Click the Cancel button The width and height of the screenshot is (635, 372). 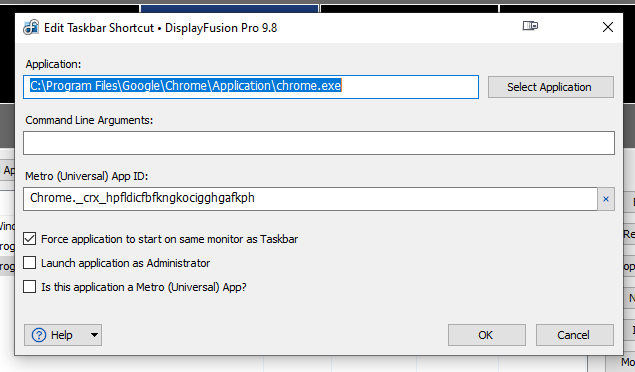tap(574, 335)
